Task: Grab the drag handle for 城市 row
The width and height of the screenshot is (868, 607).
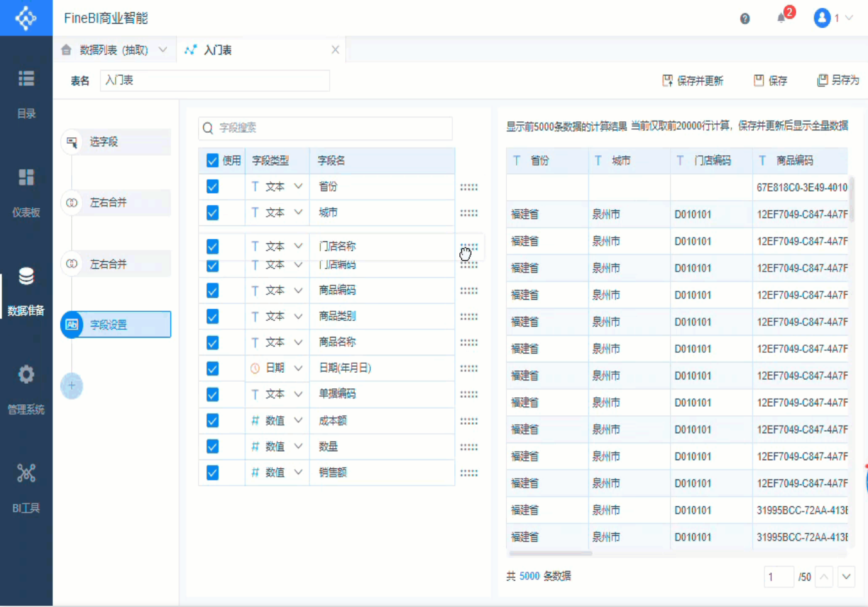Action: pos(469,213)
